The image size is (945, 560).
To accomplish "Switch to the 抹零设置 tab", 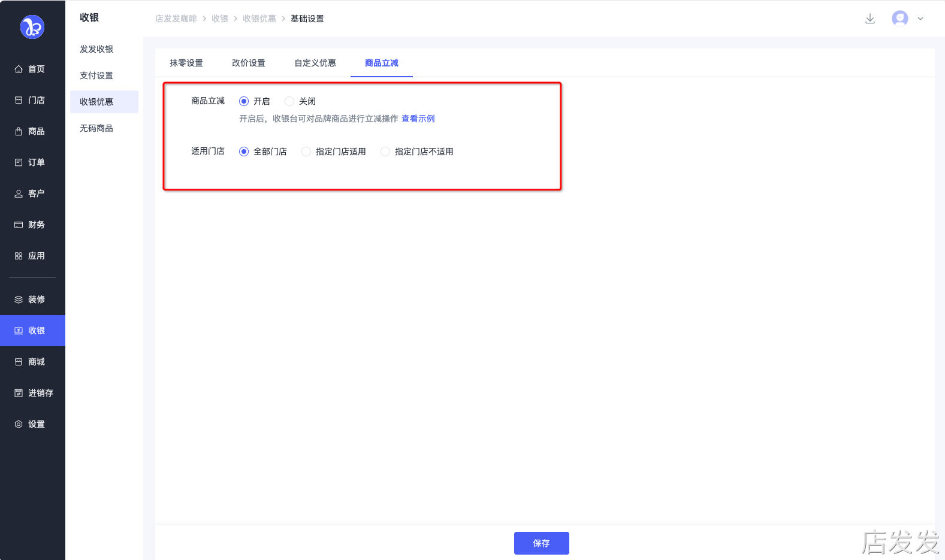I will 186,63.
